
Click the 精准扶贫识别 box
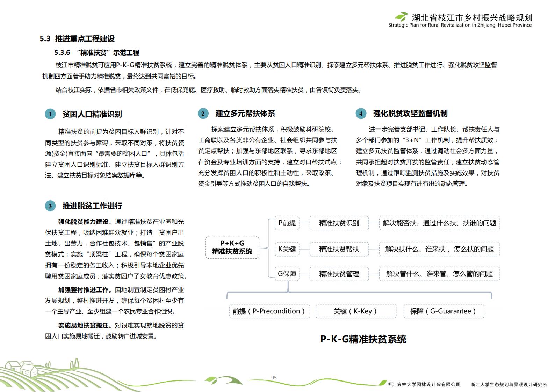coord(339,223)
